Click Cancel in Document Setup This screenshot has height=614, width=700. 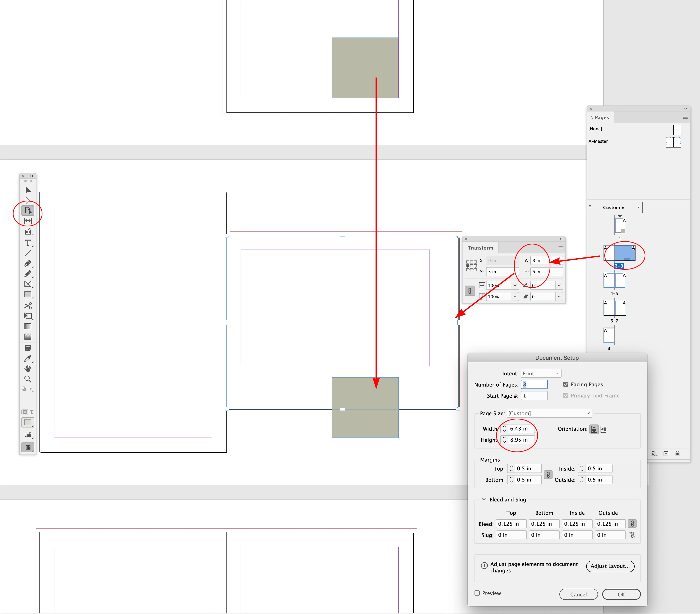point(578,594)
